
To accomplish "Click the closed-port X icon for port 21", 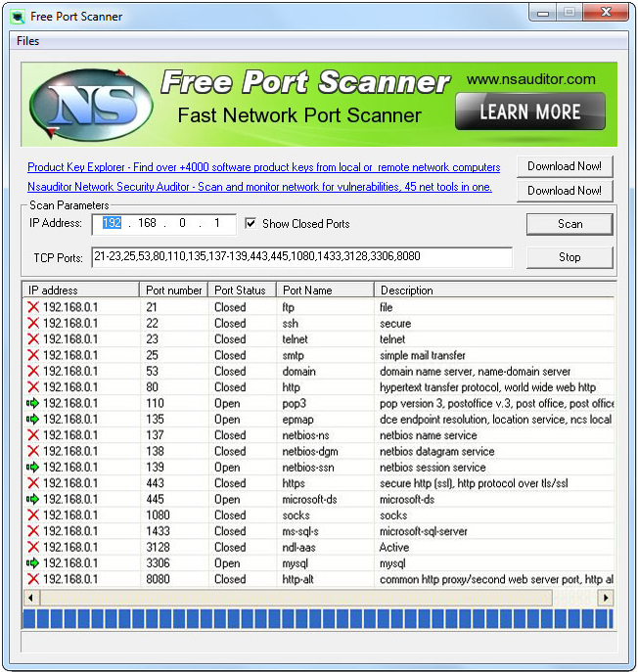I will pyautogui.click(x=33, y=307).
